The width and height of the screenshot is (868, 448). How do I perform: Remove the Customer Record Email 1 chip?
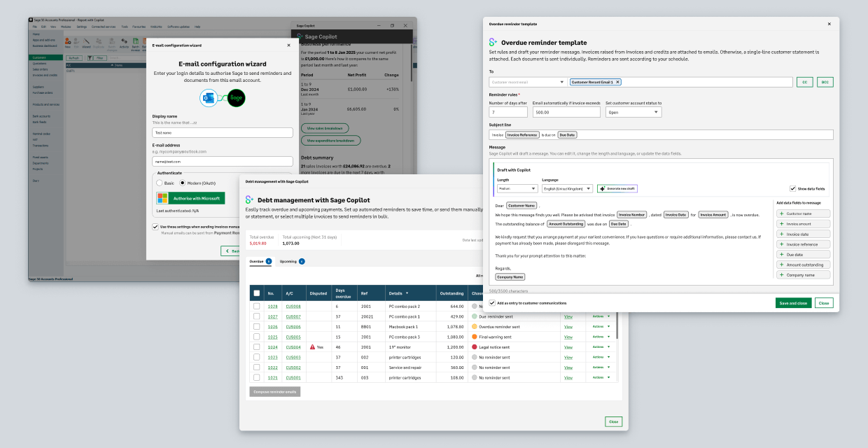coord(617,82)
